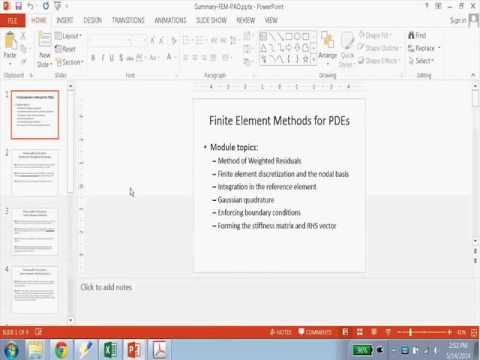Toggle the Comments pane in status bar
Image resolution: width=480 pixels, height=360 pixels.
click(x=315, y=332)
